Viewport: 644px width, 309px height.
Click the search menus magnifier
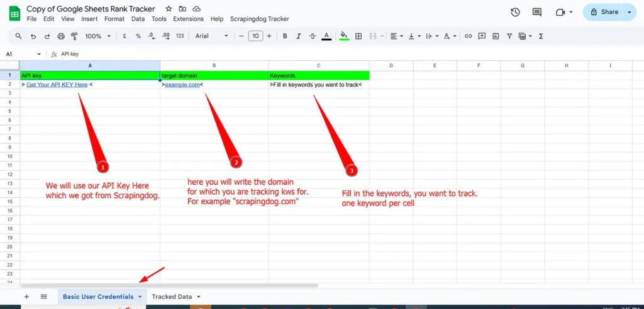[18, 36]
